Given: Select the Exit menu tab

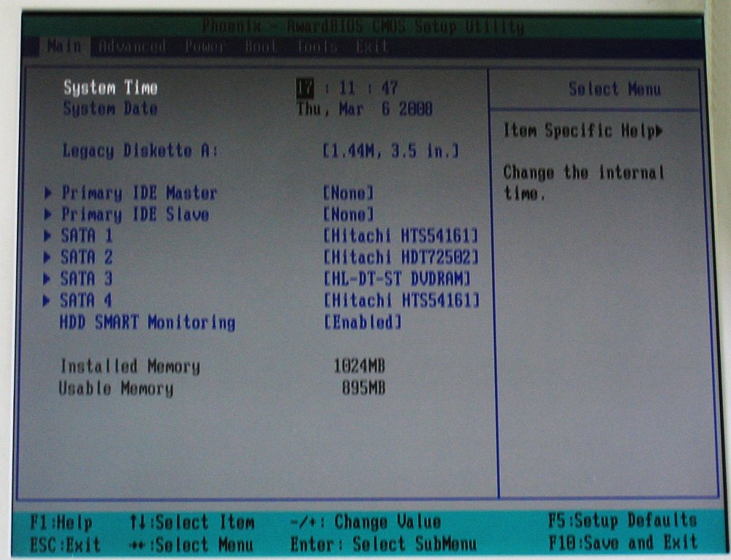Looking at the screenshot, I should pos(371,47).
